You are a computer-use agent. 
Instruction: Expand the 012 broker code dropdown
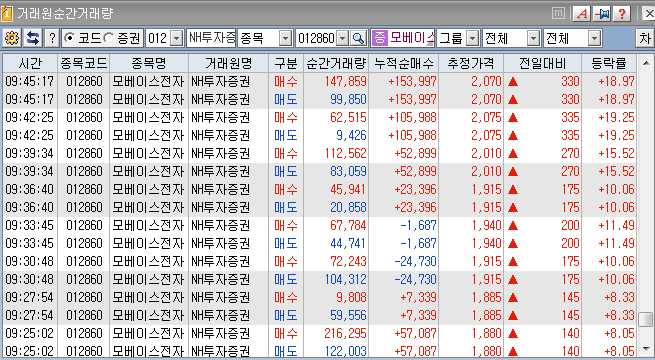177,39
